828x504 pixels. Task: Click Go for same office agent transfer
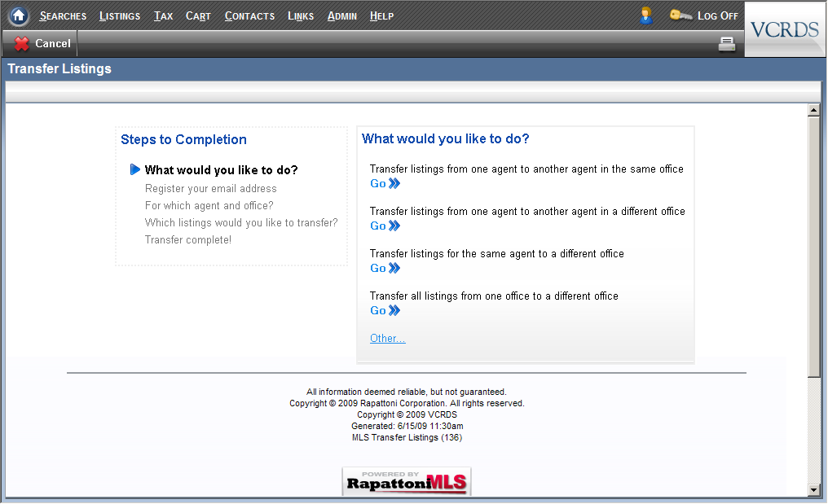(378, 184)
